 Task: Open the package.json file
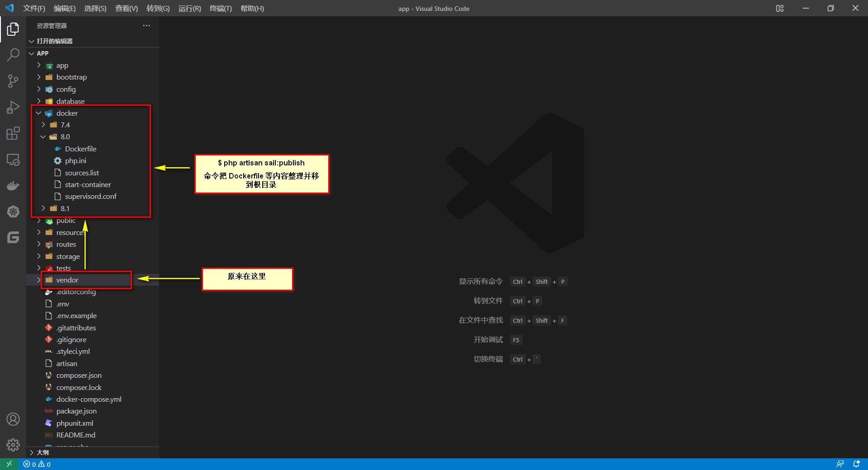(x=93, y=411)
